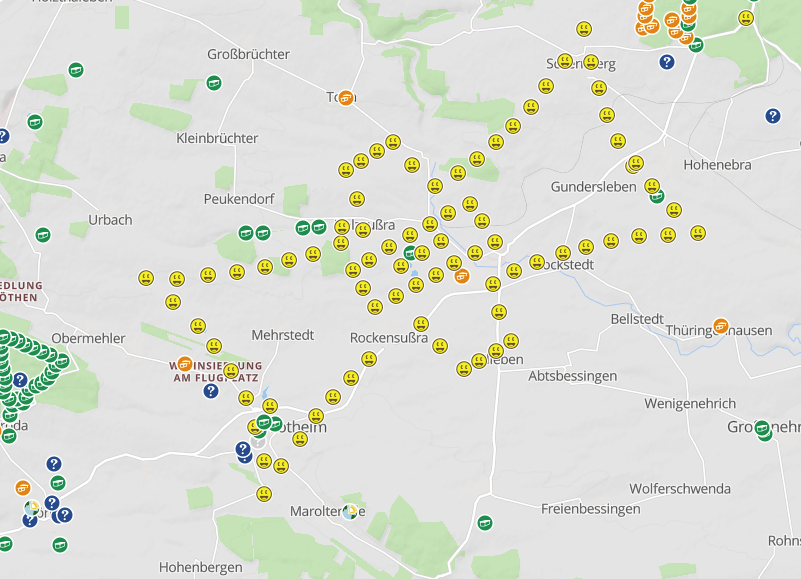Select the Wenigenehrich label

pos(690,404)
